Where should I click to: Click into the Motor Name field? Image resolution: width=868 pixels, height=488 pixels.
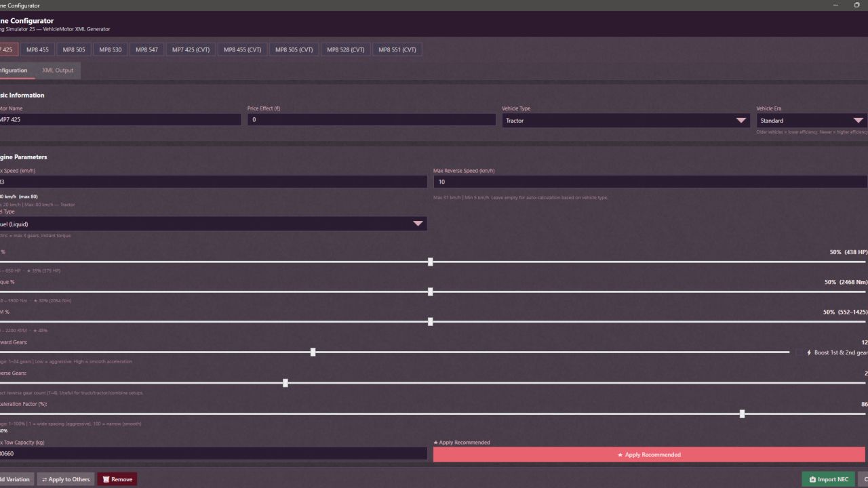click(x=120, y=119)
